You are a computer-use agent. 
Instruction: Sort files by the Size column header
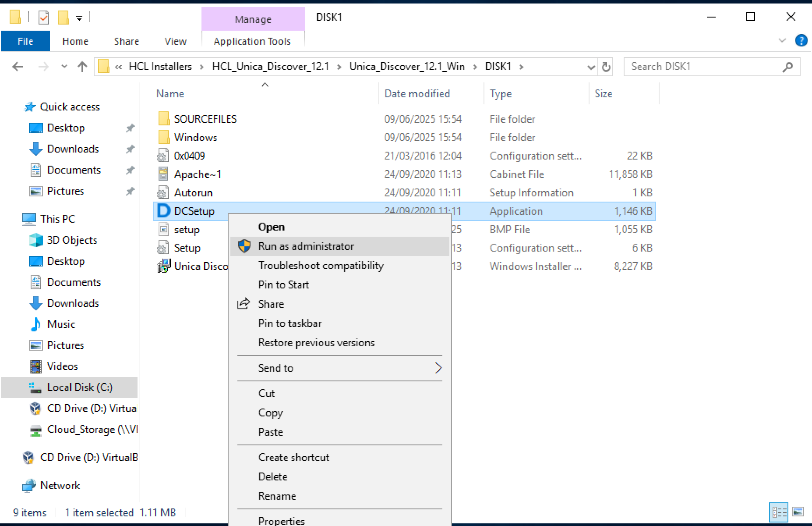click(624, 94)
